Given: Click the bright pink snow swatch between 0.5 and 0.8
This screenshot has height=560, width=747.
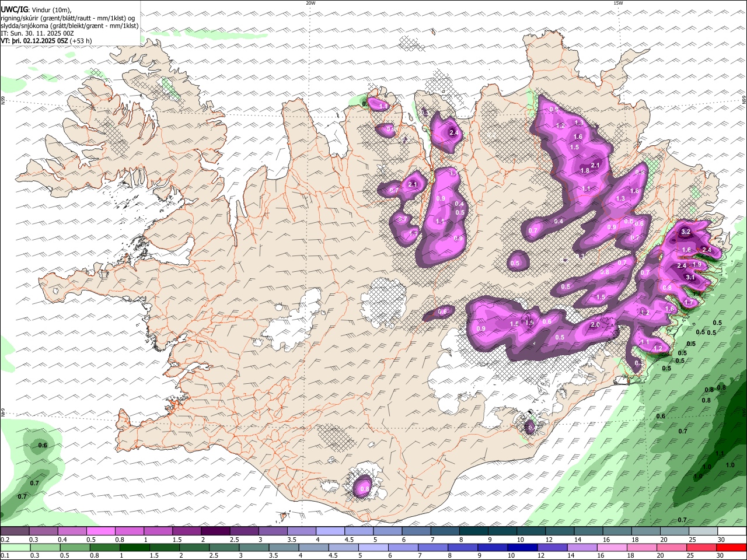Looking at the screenshot, I should click(100, 531).
